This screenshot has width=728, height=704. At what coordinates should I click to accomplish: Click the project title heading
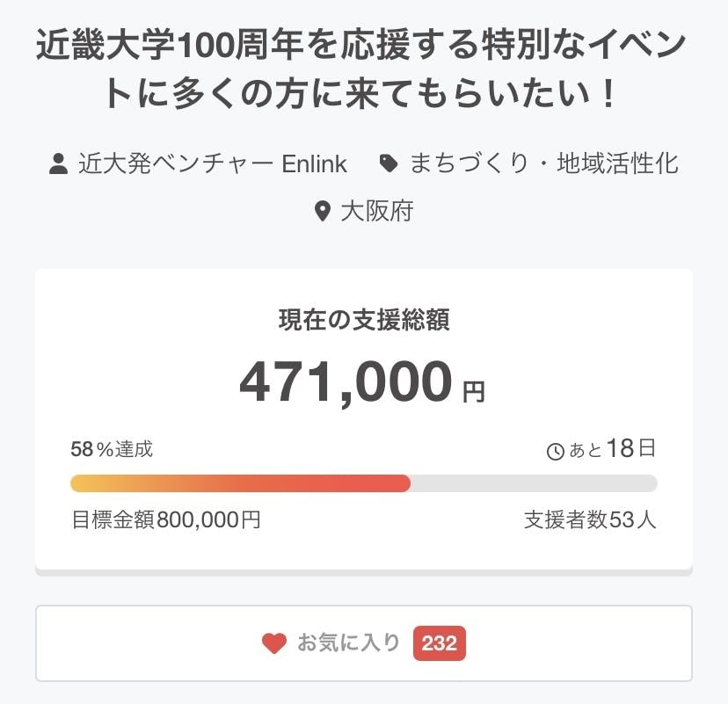click(x=363, y=70)
